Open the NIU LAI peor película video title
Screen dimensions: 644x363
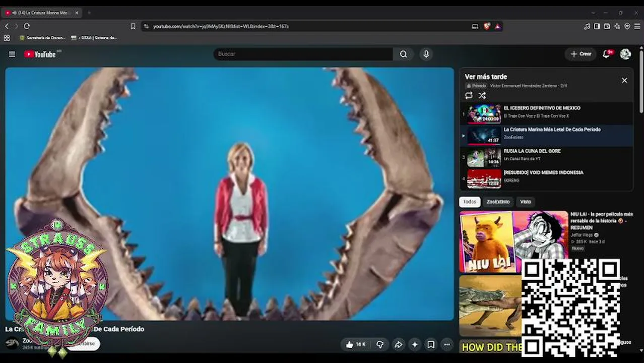tap(602, 221)
